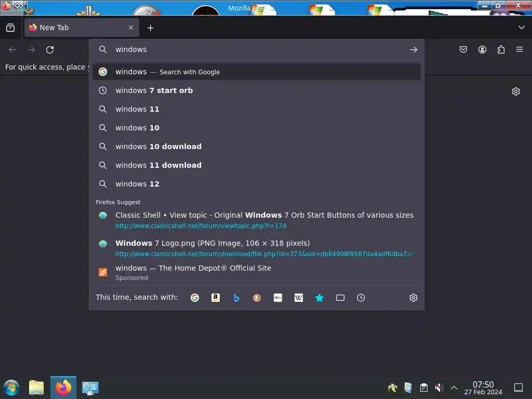This screenshot has height=399, width=532.
Task: Close the New Tab tab
Action: click(x=130, y=28)
